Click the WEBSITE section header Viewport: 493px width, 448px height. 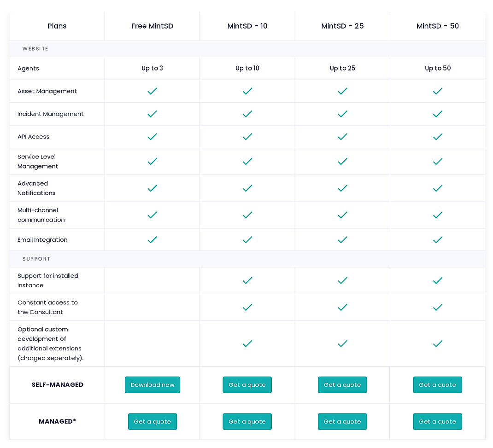pos(35,48)
